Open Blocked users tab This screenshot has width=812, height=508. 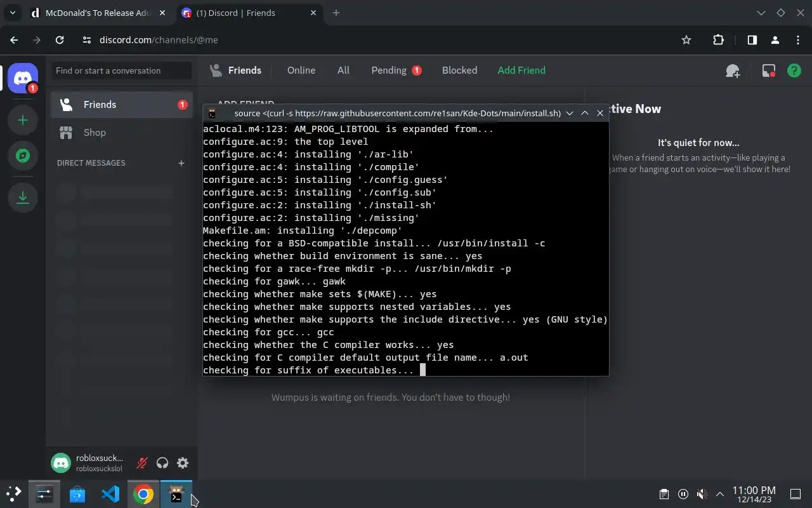coord(460,70)
